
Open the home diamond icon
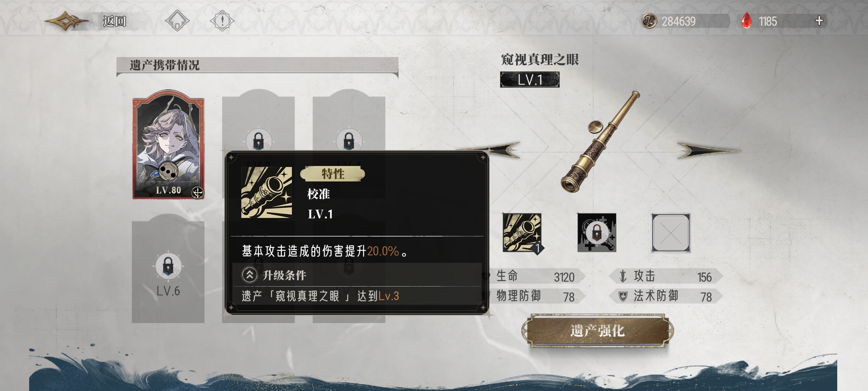click(x=177, y=21)
